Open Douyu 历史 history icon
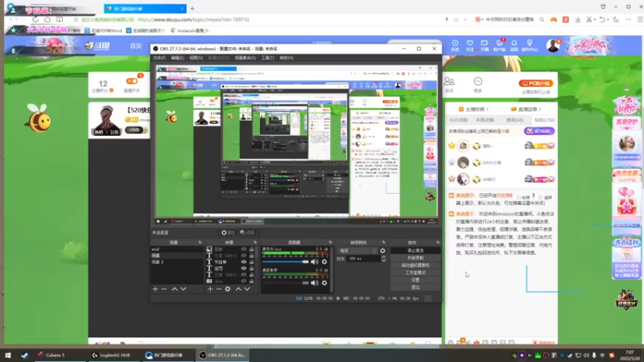The width and height of the screenshot is (644, 362). point(455,45)
